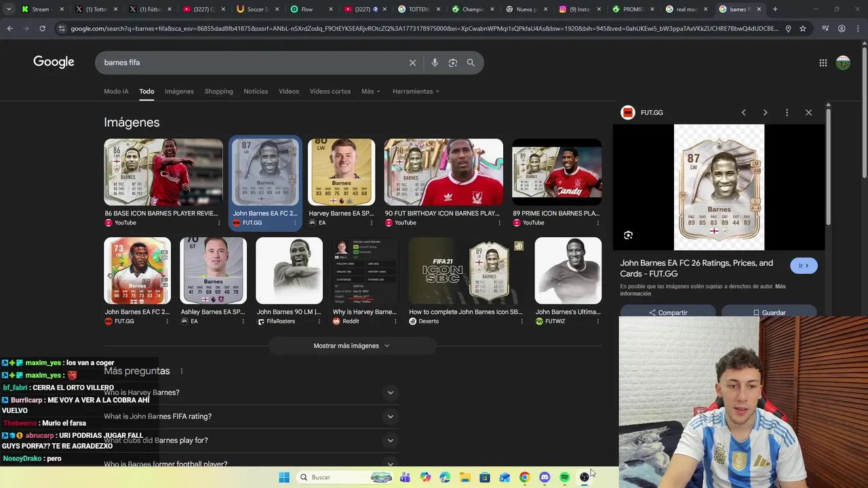
Task: Click the Compartir button
Action: tap(668, 312)
